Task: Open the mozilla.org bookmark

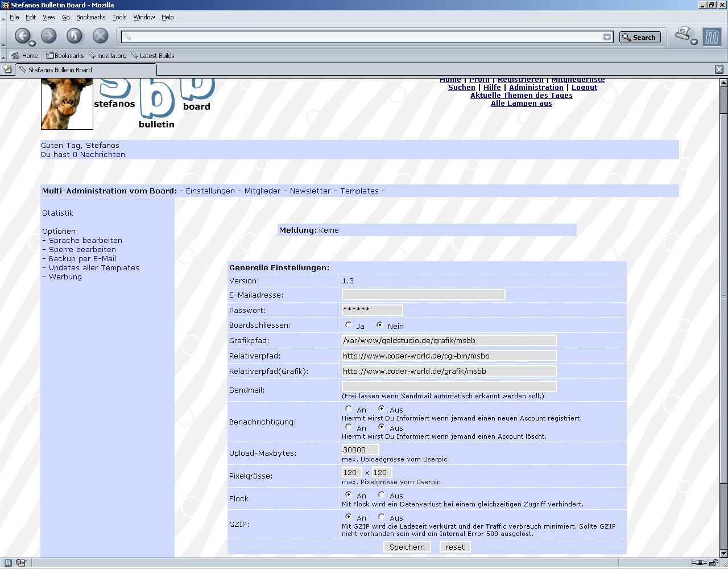Action: click(x=107, y=56)
